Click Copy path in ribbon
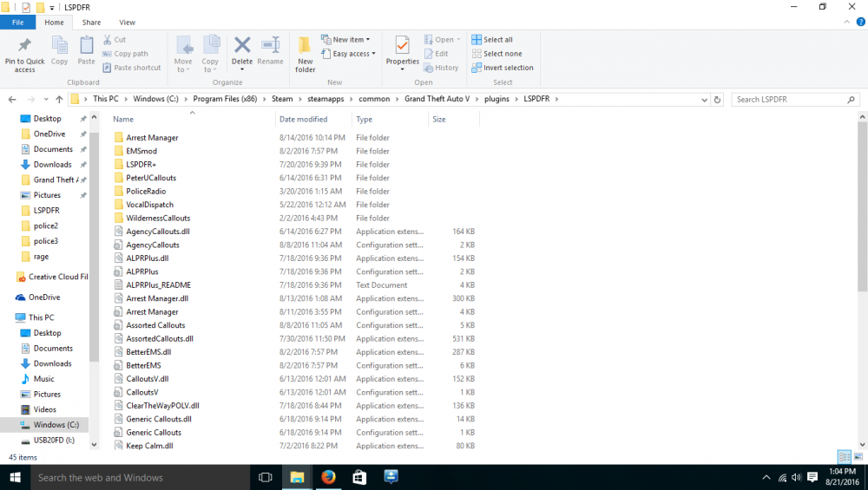The width and height of the screenshot is (868, 490). pos(125,54)
